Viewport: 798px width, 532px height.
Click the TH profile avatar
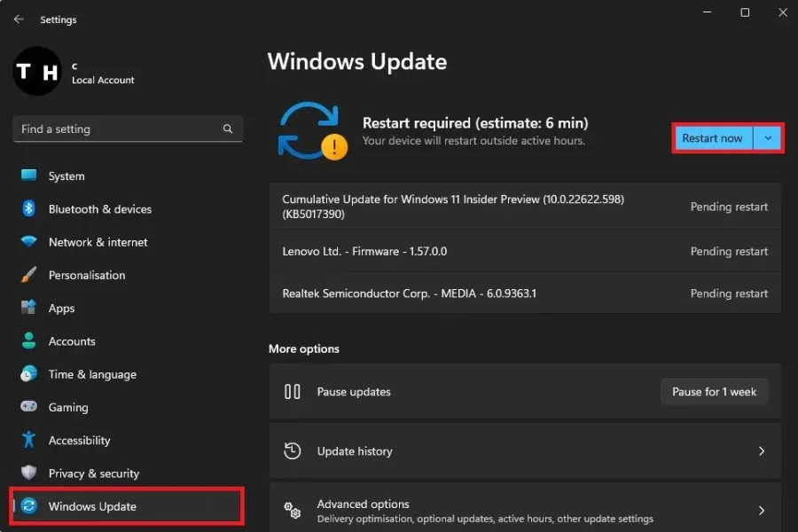tap(37, 71)
